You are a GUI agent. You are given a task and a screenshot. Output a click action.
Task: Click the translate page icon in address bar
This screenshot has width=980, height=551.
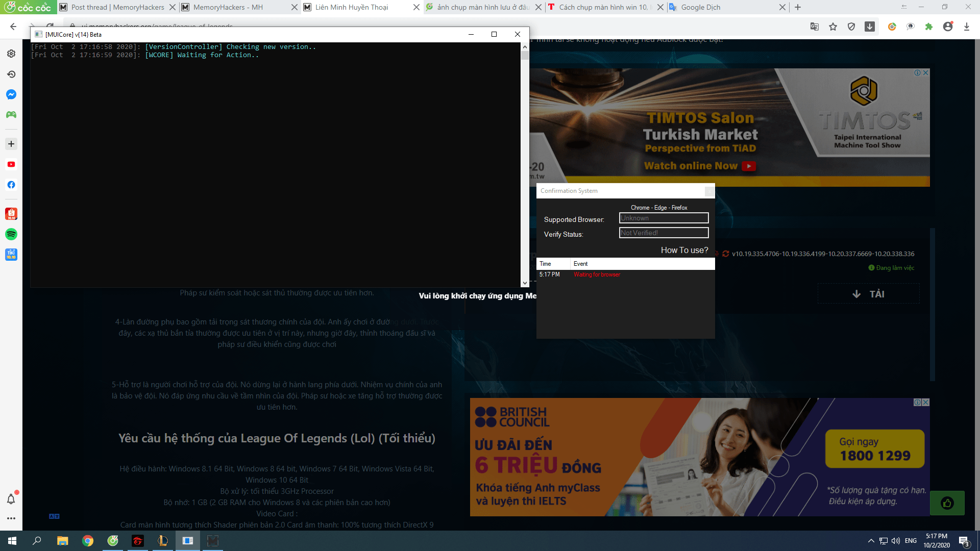815,27
